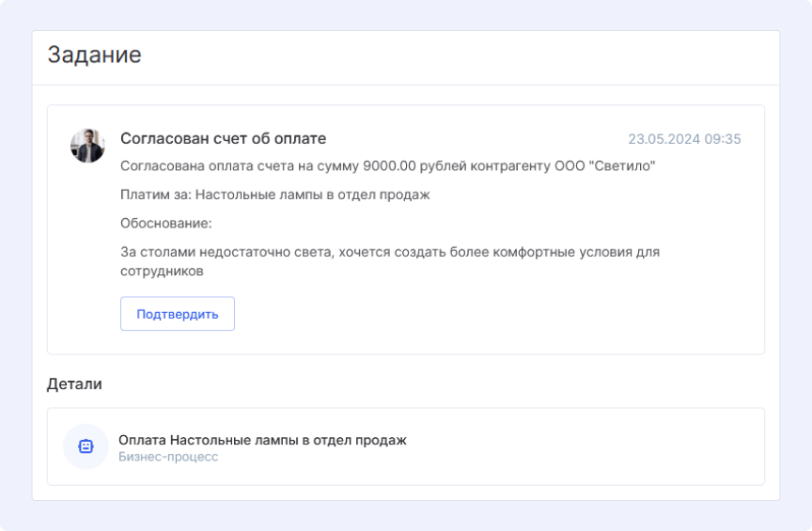The image size is (812, 531).
Task: Click the Подтвердить button
Action: click(177, 314)
